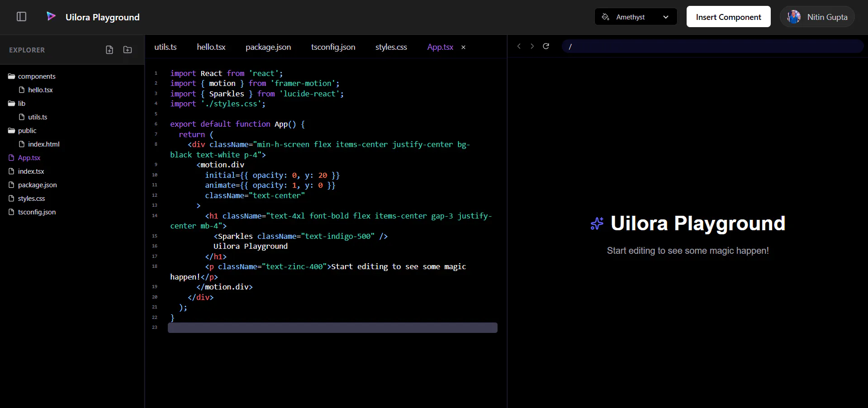Open the Amethyst theme dropdown
The width and height of the screenshot is (868, 408).
[x=636, y=17]
